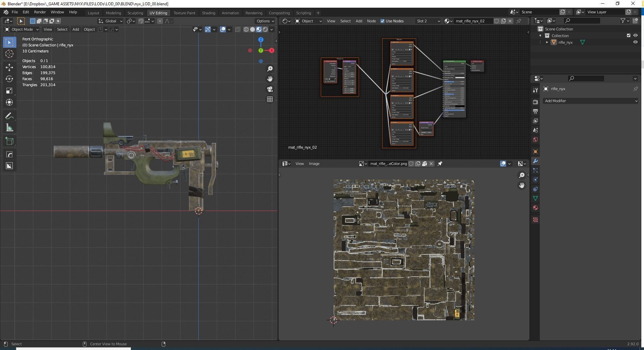Toggle Collection exclude checkbox in outliner

click(x=628, y=35)
